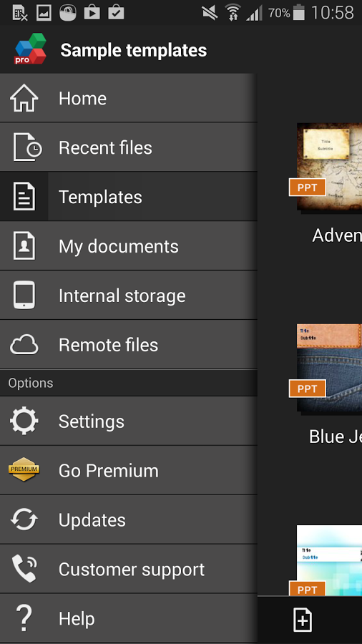Tap the battery 70% indicator
Viewport: 362px width, 644px height.
[x=286, y=13]
